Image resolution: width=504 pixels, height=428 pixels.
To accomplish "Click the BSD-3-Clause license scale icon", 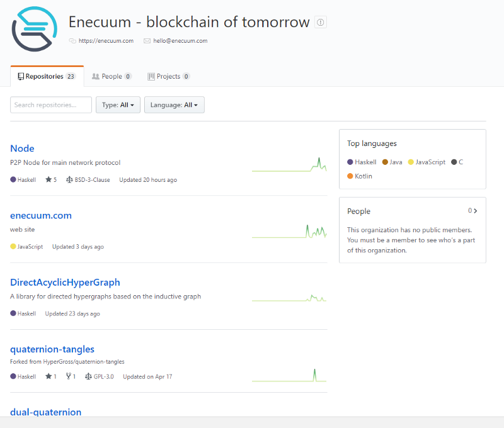I will point(69,179).
